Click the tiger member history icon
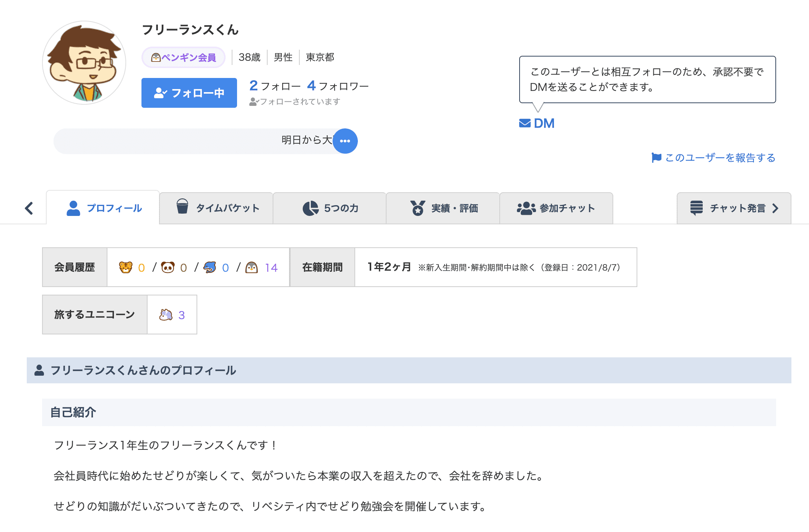This screenshot has height=532, width=809. [x=125, y=267]
